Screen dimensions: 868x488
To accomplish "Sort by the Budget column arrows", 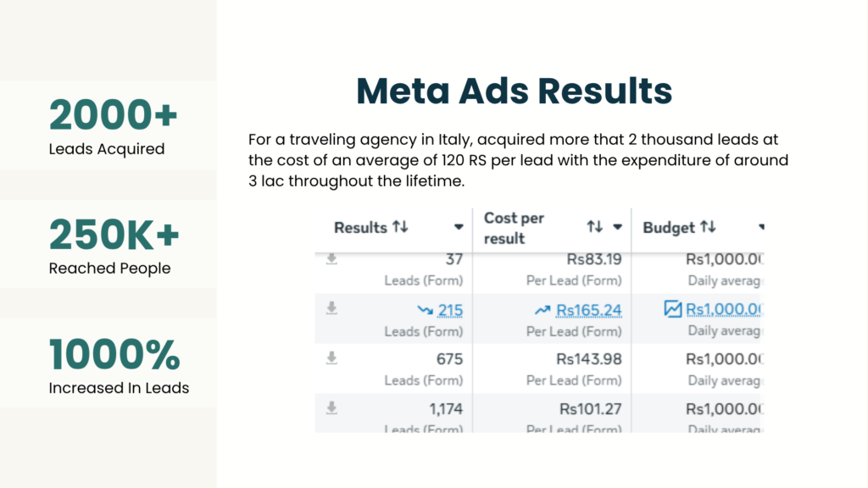I will [x=708, y=226].
